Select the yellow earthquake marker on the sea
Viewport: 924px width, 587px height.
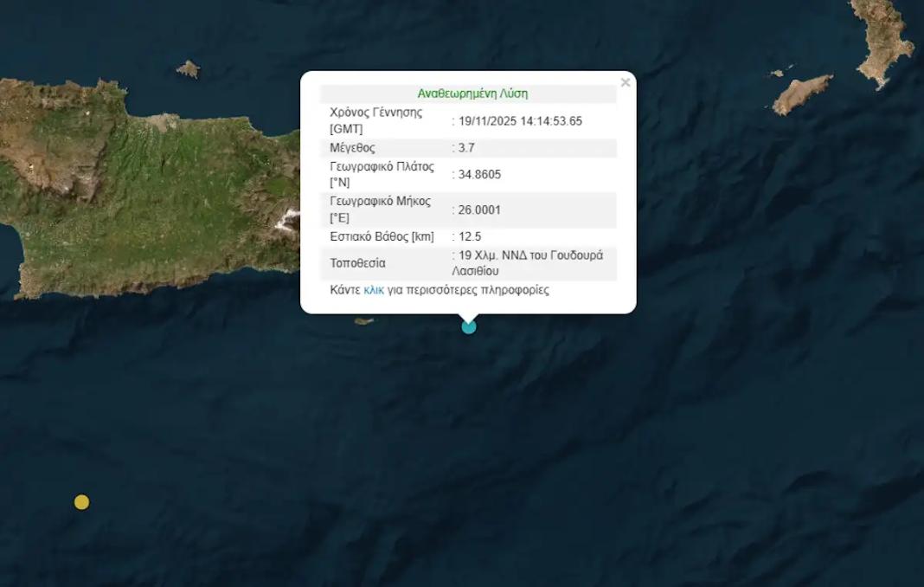81,502
